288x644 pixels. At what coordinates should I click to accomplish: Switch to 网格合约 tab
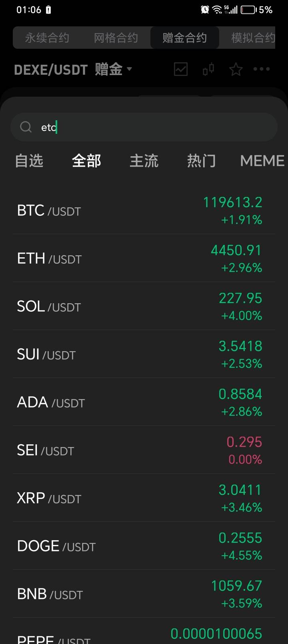click(x=116, y=38)
